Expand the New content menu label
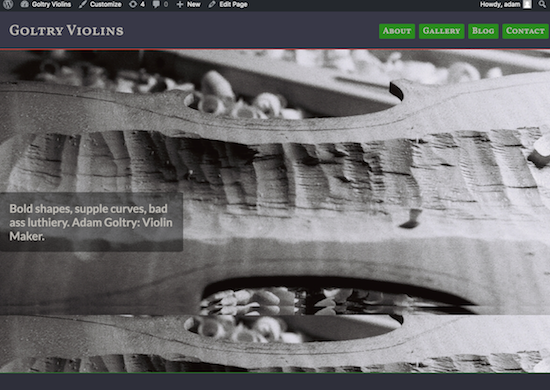Image resolution: width=550 pixels, height=390 pixels. [194, 5]
